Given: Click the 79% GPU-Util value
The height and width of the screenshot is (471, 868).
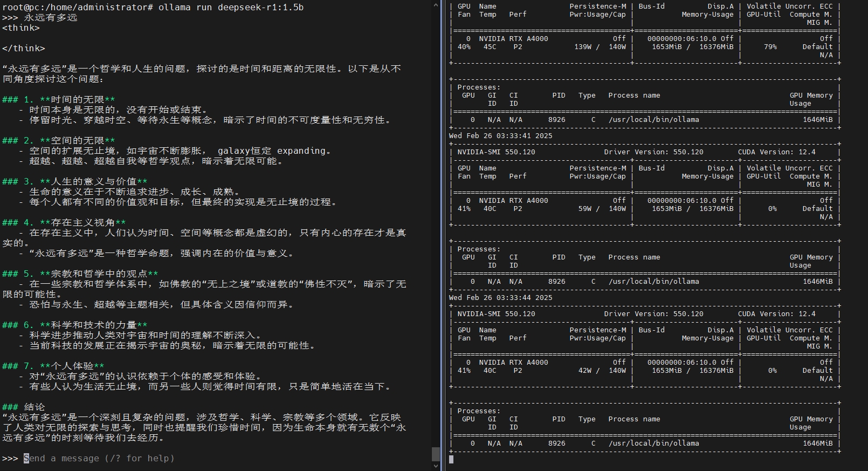Looking at the screenshot, I should click(770, 47).
